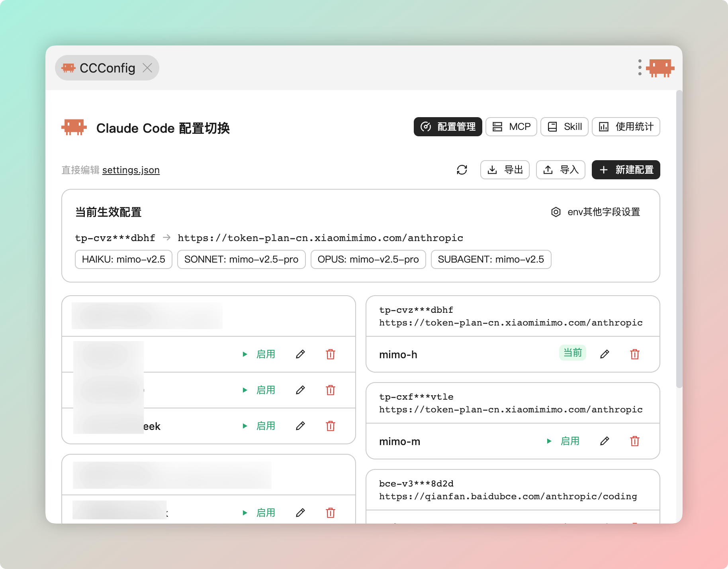Switch to the 配置管理 tab
This screenshot has width=728, height=569.
pyautogui.click(x=448, y=127)
